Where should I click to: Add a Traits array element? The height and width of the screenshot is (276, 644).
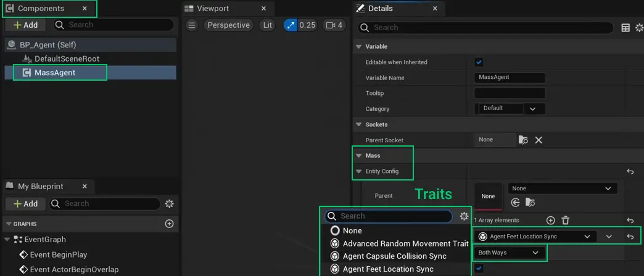point(551,220)
